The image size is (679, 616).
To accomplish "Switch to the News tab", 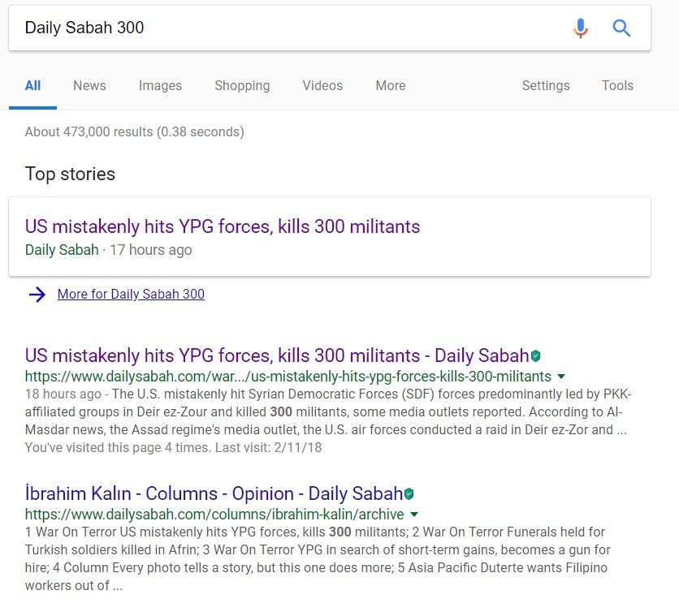I will (x=89, y=86).
